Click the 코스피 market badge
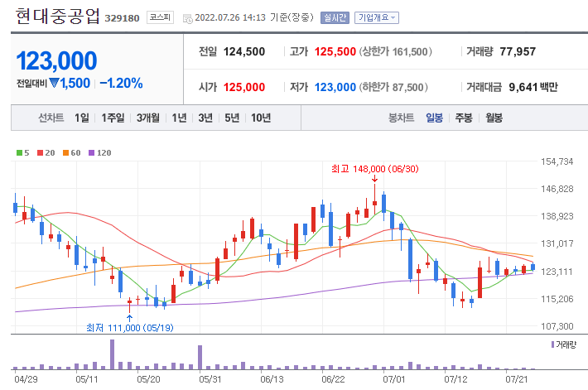 (x=160, y=17)
